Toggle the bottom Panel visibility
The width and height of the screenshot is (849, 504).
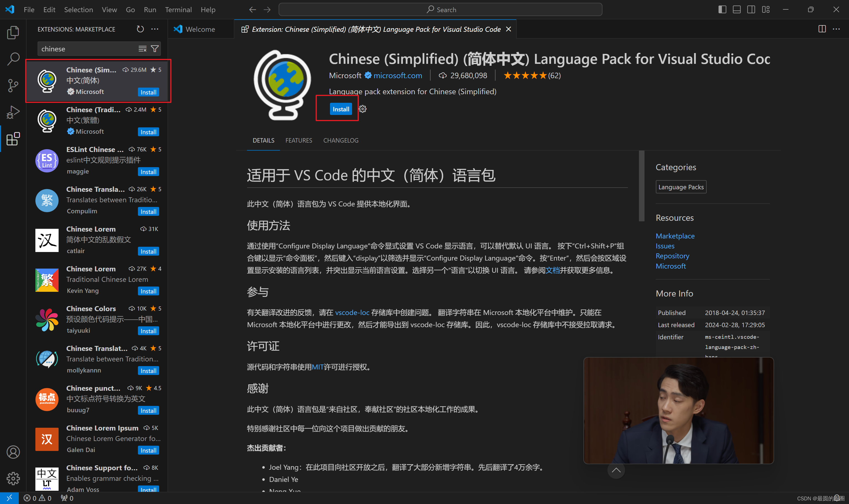736,9
